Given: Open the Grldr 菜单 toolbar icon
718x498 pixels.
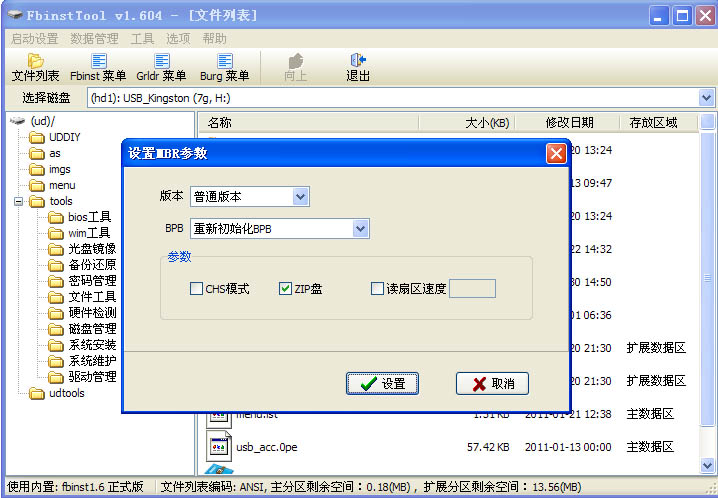Looking at the screenshot, I should (x=161, y=67).
